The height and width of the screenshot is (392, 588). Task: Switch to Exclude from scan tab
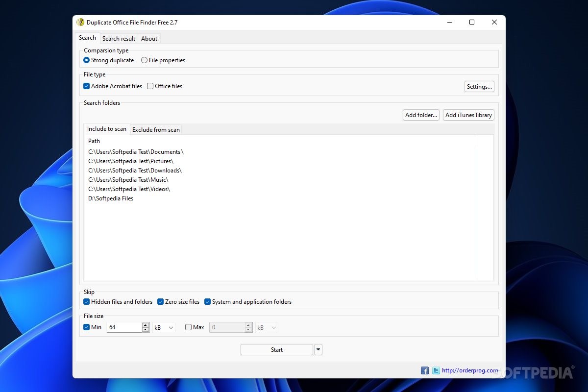pos(156,130)
